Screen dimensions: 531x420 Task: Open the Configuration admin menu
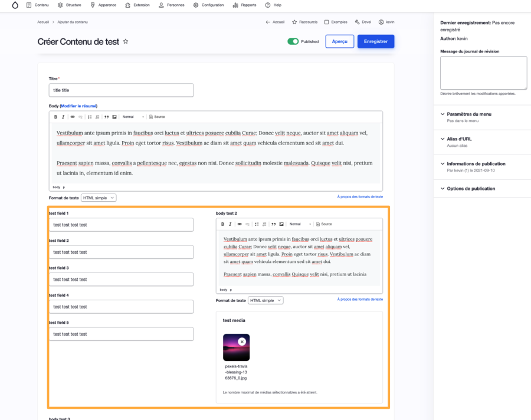click(x=209, y=5)
